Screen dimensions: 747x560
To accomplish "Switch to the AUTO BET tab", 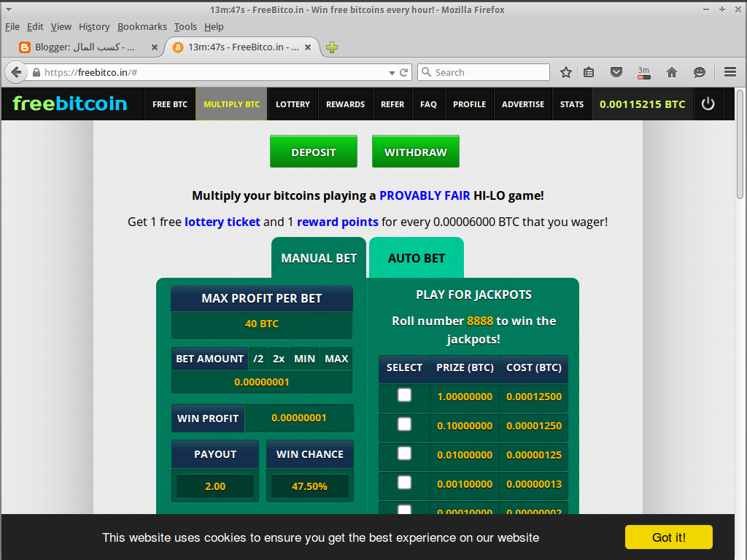I will [x=417, y=257].
